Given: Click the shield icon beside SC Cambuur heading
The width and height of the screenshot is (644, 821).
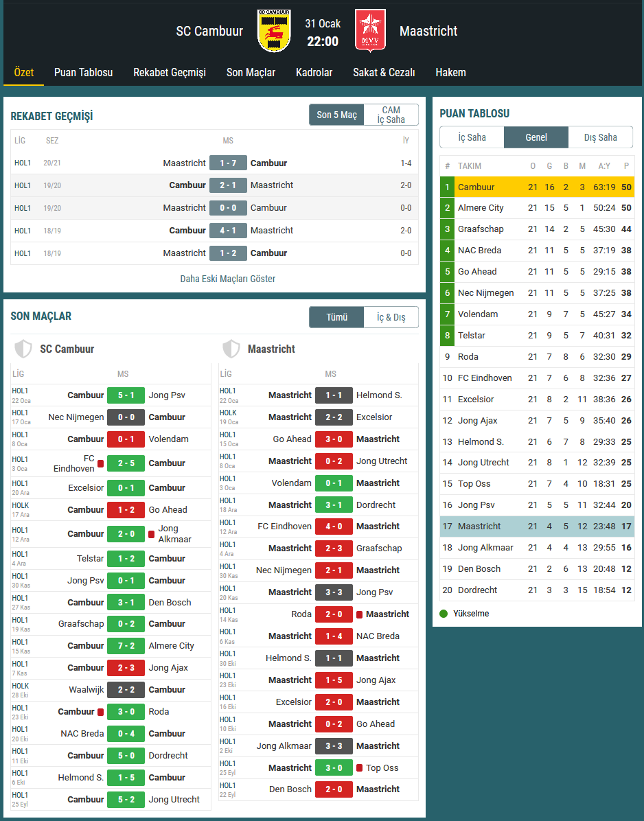Looking at the screenshot, I should tap(23, 349).
